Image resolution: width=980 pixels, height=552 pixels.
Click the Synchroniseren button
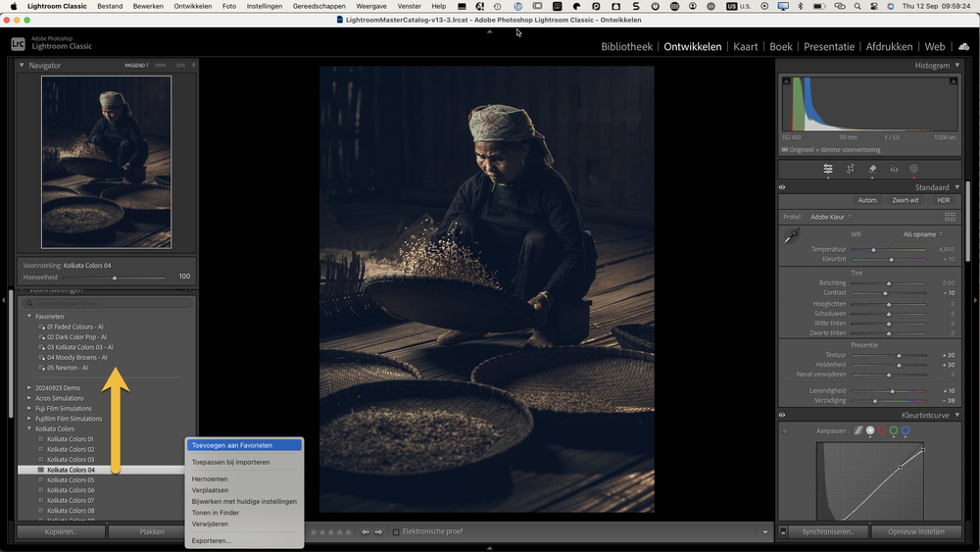coord(828,532)
